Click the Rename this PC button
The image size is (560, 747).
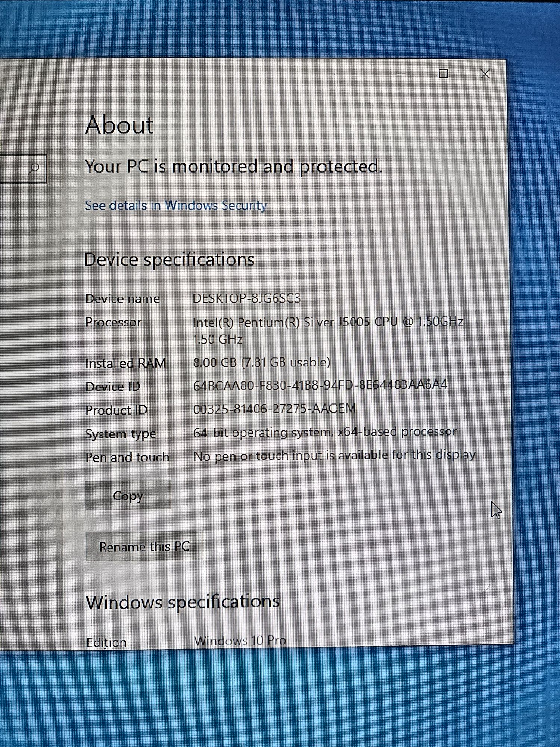[x=144, y=546]
